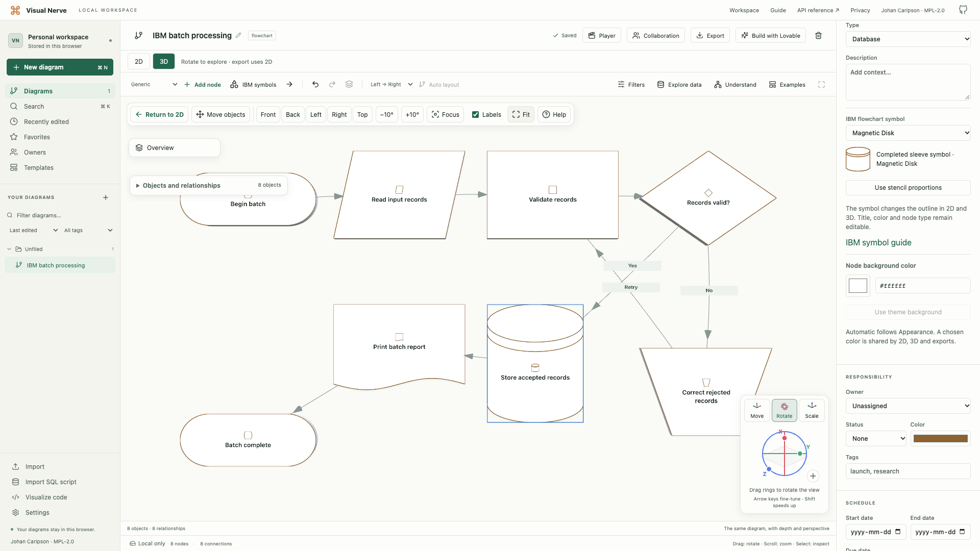Click the rotation gizmo ring
This screenshot has width=980, height=551.
784,454
